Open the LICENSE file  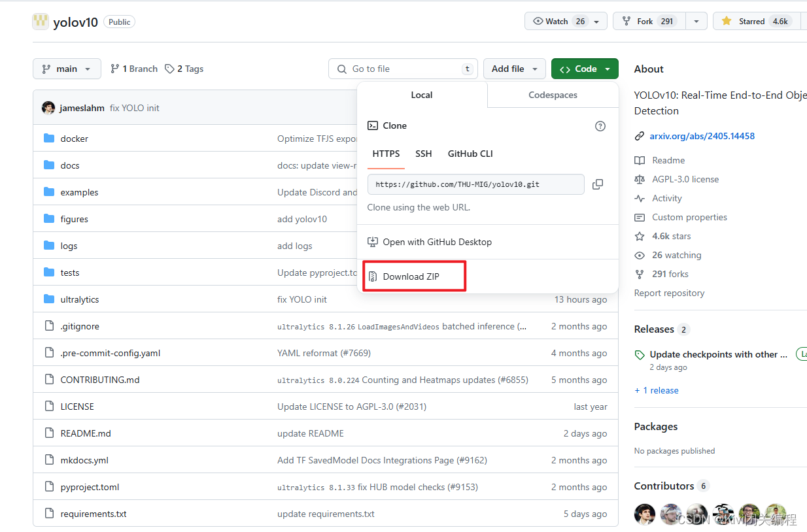pyautogui.click(x=77, y=407)
